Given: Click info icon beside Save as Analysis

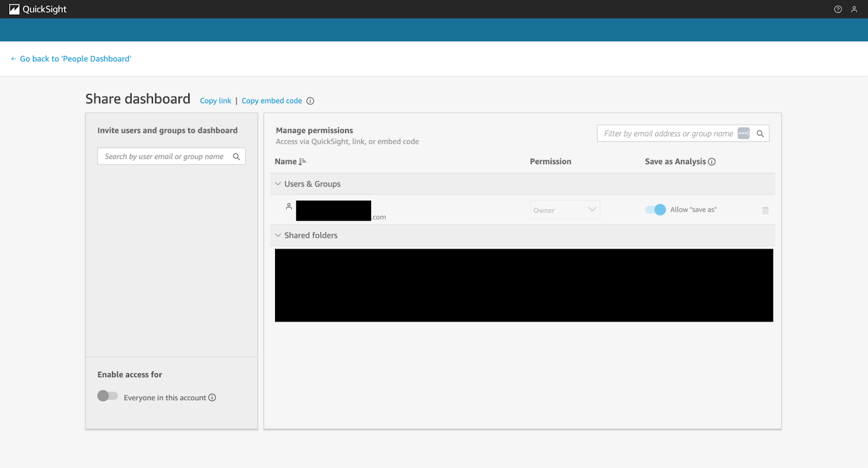Looking at the screenshot, I should click(x=712, y=162).
